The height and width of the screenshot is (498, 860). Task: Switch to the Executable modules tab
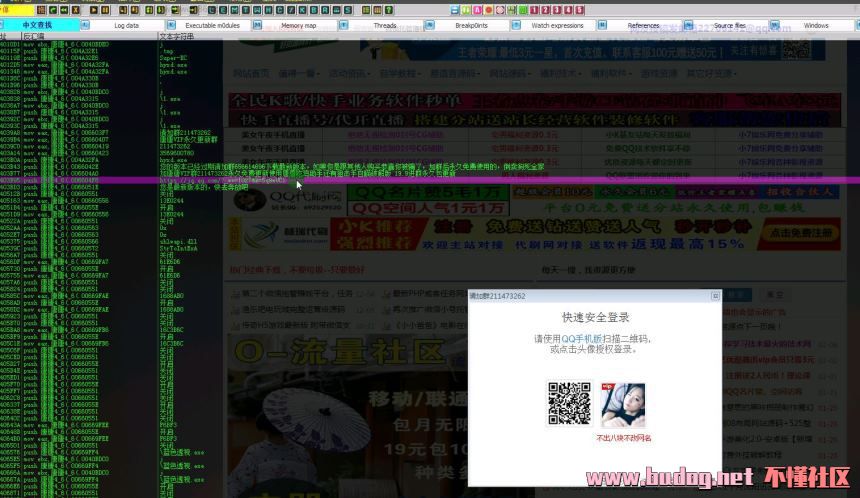point(213,25)
